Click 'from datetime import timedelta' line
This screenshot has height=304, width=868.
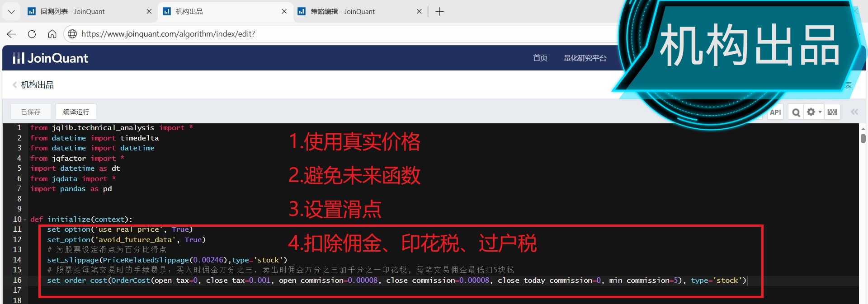point(94,138)
